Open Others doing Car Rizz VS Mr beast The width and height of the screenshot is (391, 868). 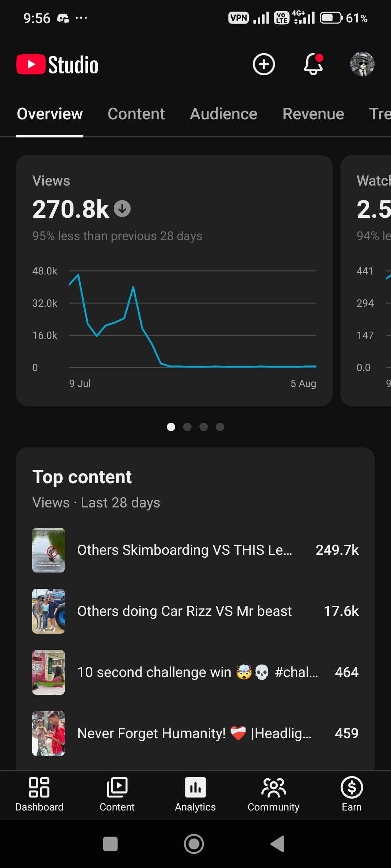(195, 611)
